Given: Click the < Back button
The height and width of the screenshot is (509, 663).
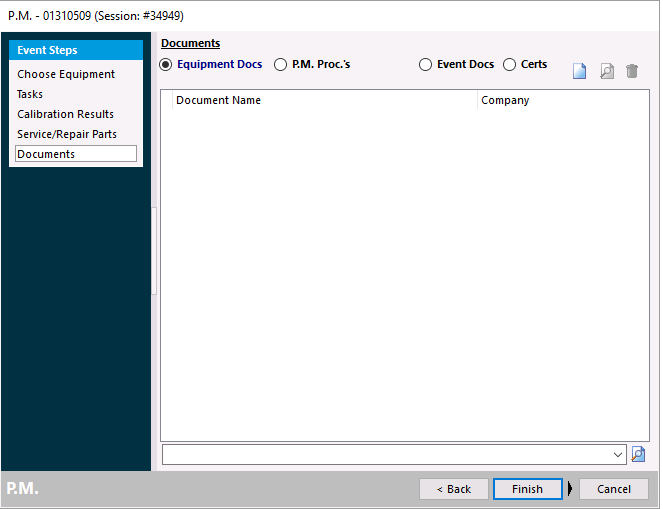Looking at the screenshot, I should 453,489.
